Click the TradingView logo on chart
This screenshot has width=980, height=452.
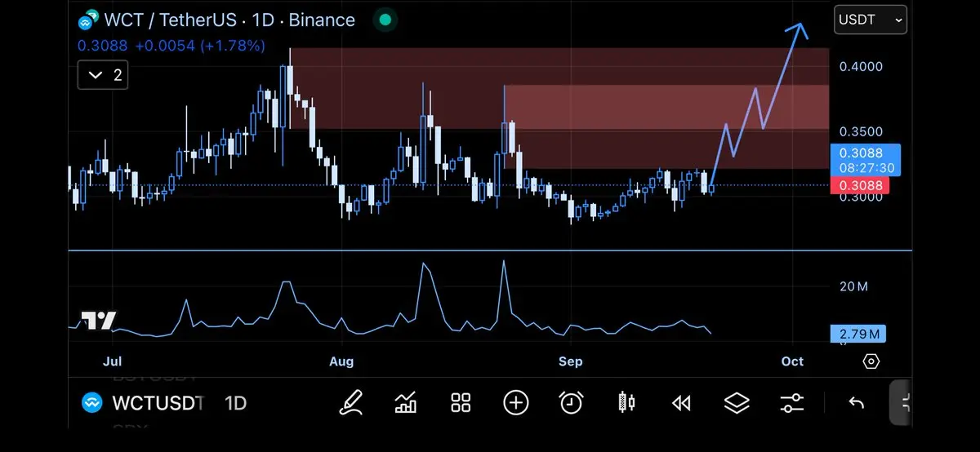coord(99,321)
